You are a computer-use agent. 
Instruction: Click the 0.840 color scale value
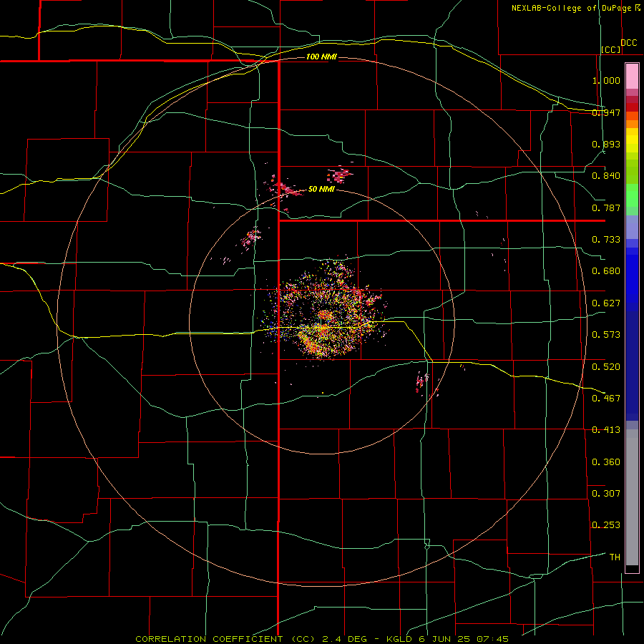tap(606, 176)
